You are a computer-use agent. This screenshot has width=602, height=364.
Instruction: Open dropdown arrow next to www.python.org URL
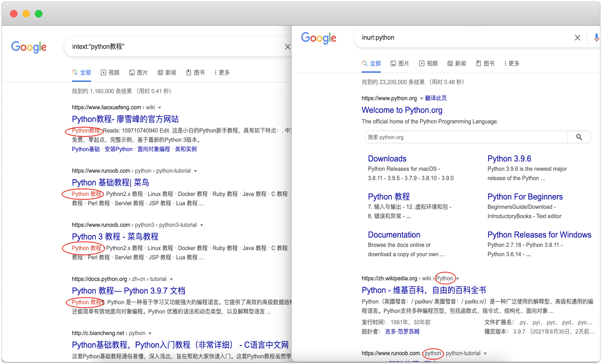(422, 98)
